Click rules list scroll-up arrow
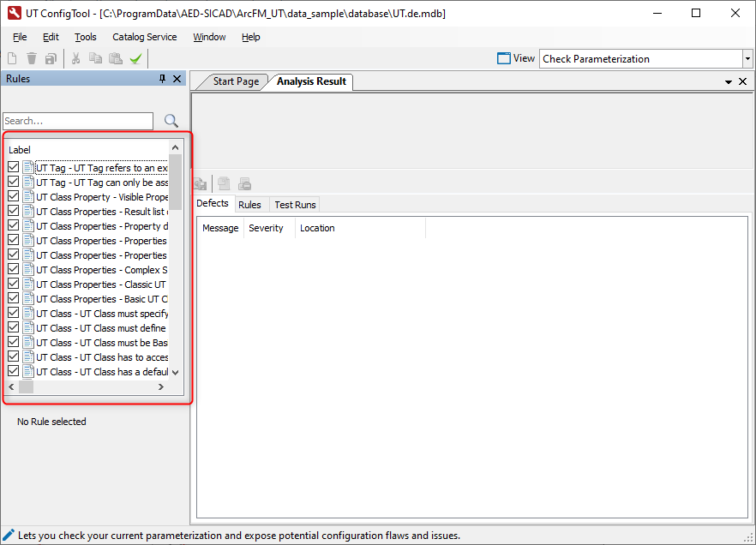Viewport: 756px width, 545px height. coord(175,147)
